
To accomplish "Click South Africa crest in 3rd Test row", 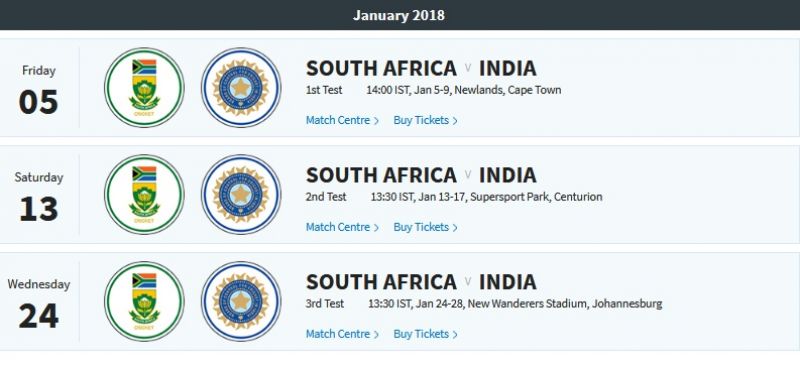I will (x=144, y=301).
